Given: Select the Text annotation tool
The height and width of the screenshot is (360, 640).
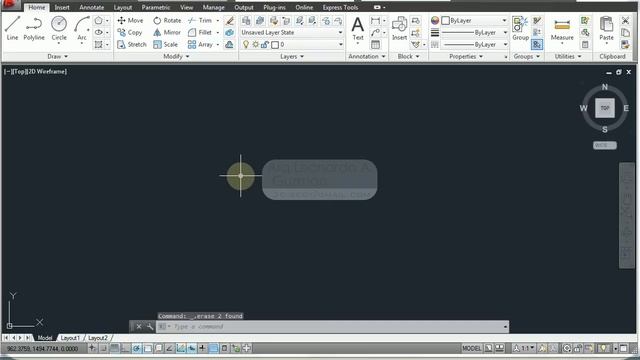Looking at the screenshot, I should pyautogui.click(x=358, y=29).
